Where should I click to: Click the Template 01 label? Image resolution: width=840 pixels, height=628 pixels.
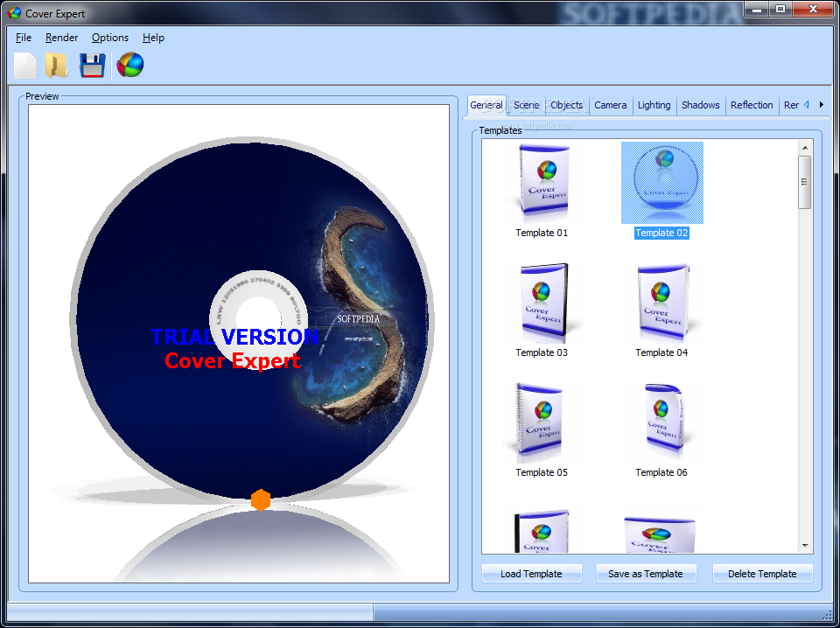[x=542, y=233]
